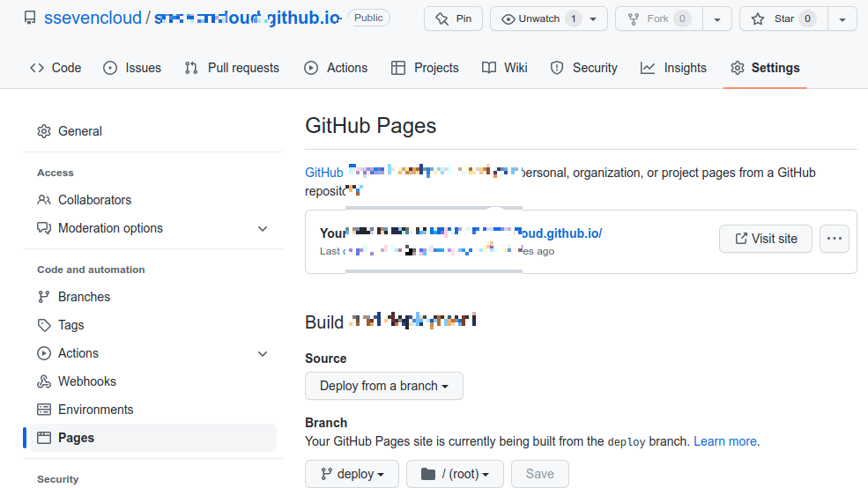Open Collaborators settings
Viewport: 868px width, 488px height.
coord(153,200)
